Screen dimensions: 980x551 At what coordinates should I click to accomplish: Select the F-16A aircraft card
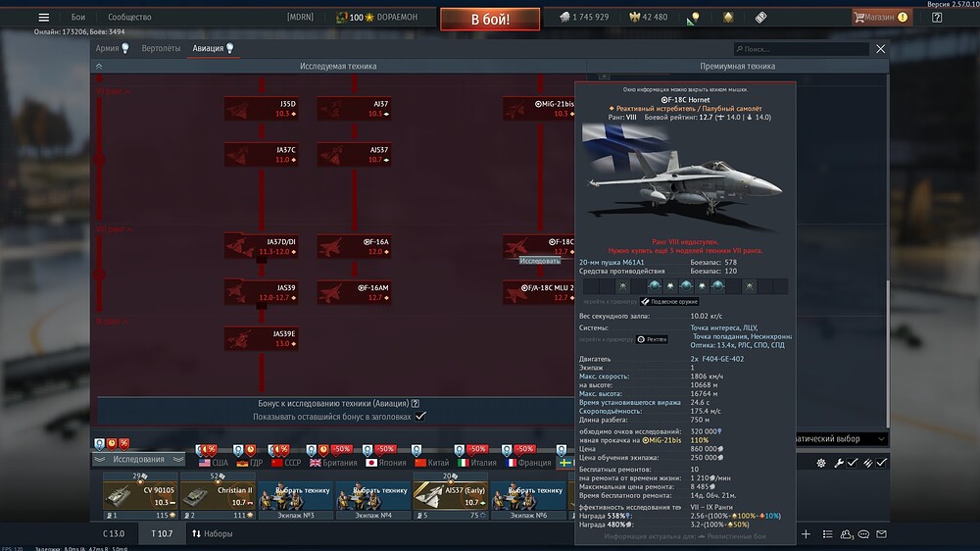(355, 246)
